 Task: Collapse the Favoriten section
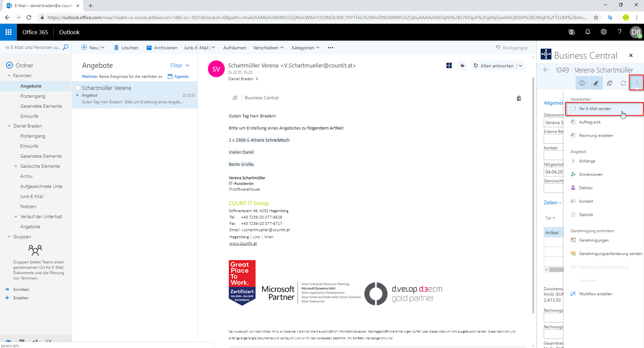(x=9, y=76)
